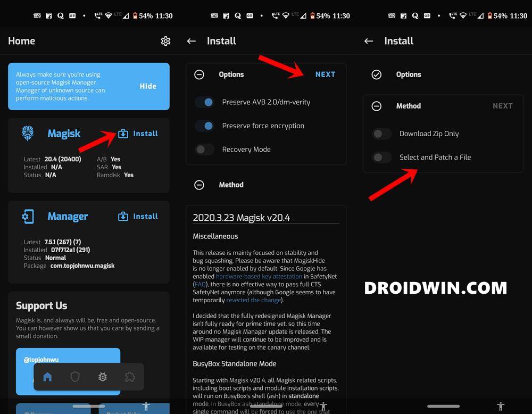
Task: Tap battery indicator in left status bar
Action: click(135, 15)
